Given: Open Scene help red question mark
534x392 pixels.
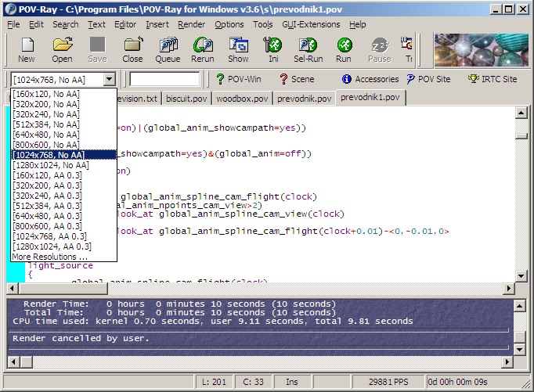Looking at the screenshot, I should [283, 79].
